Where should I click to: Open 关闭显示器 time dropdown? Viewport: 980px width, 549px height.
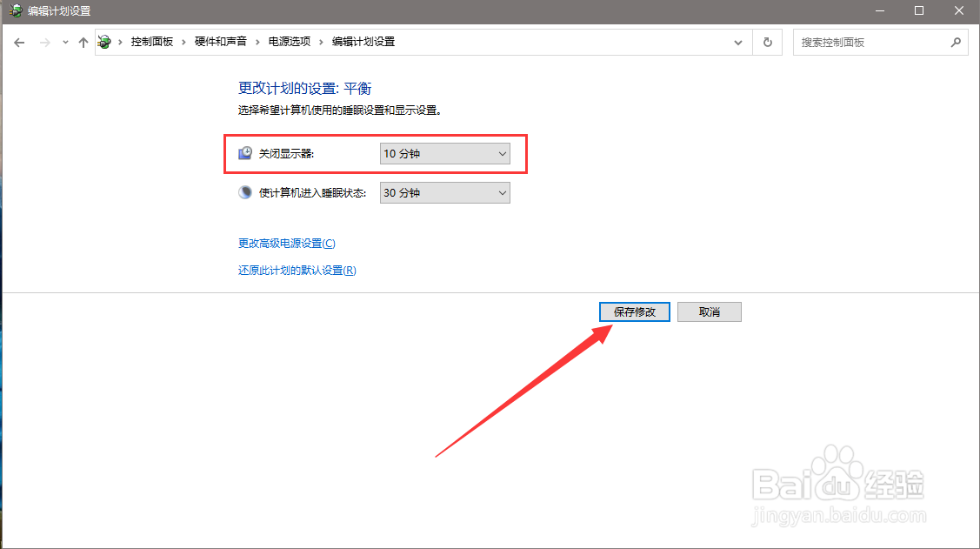(445, 154)
